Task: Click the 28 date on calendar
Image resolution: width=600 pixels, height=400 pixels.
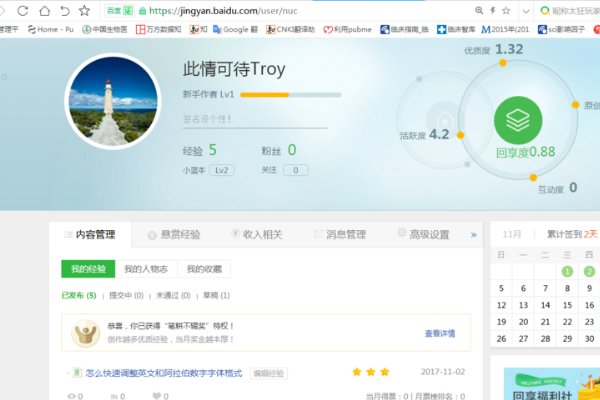Action: click(x=545, y=339)
